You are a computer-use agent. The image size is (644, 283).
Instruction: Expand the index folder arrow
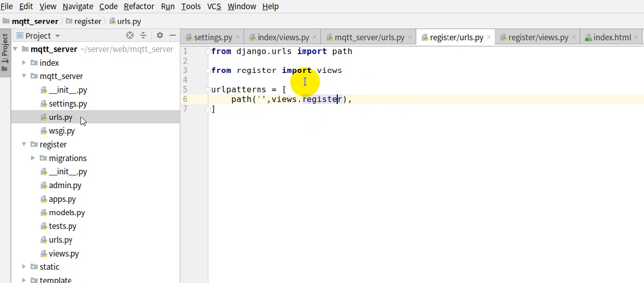24,63
